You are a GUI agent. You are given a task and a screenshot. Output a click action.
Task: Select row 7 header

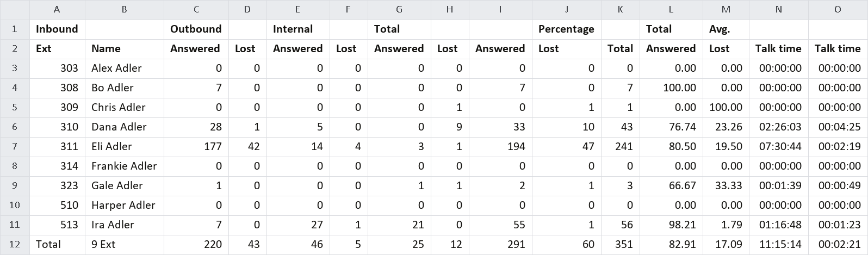click(15, 146)
